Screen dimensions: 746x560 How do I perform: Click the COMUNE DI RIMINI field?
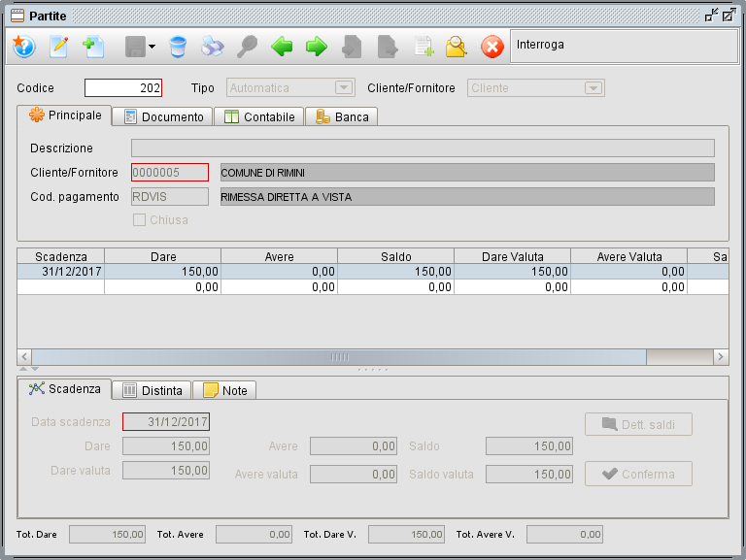[x=467, y=173]
